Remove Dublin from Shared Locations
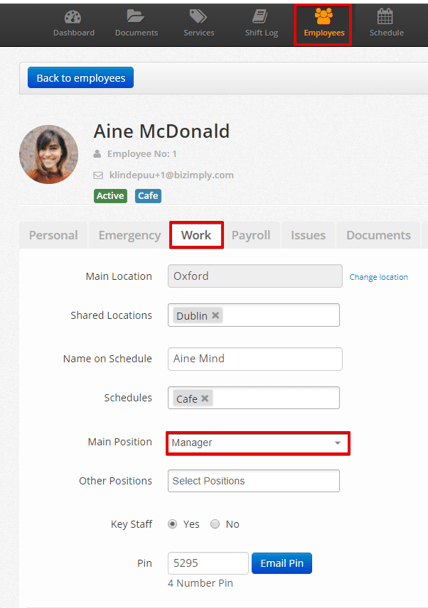Screen dimensions: 428x608 coord(216,315)
